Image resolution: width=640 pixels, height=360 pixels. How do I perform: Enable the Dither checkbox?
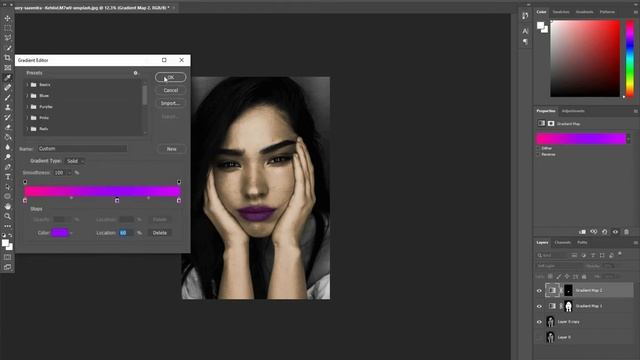(538, 148)
